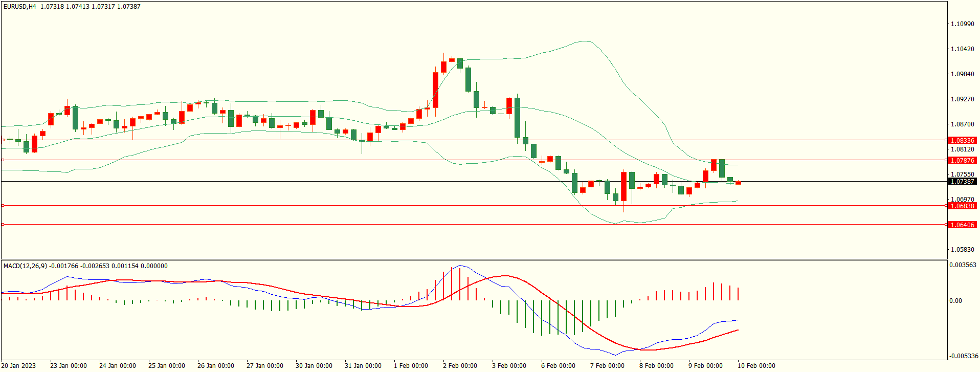Click the 0.003563 MACD scale value

pyautogui.click(x=963, y=265)
